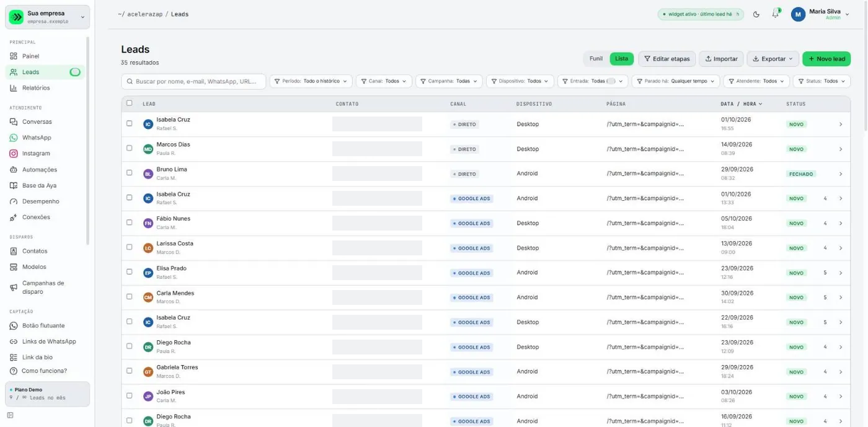Switch to dark mode with the moon icon

(756, 14)
